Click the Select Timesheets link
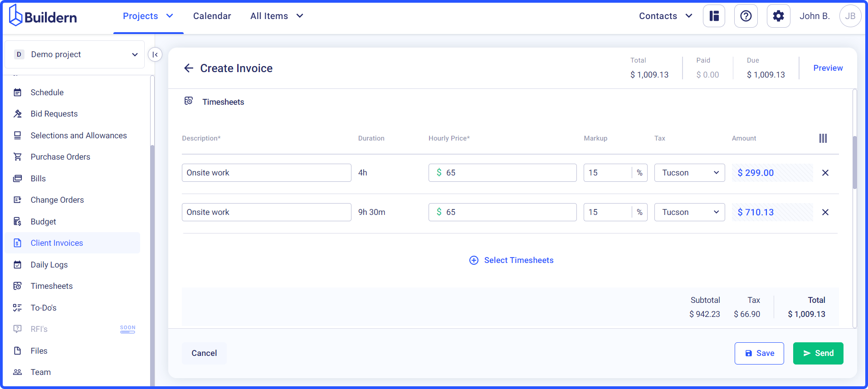 click(x=518, y=260)
